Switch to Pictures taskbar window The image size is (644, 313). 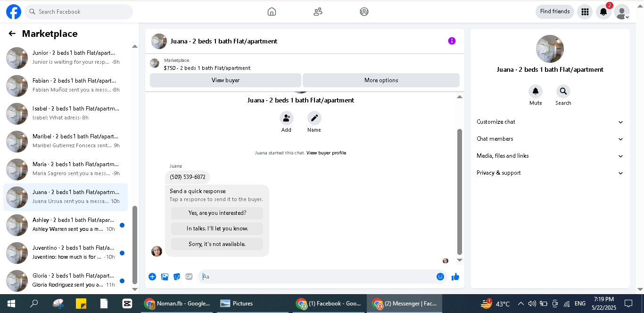coord(253,304)
